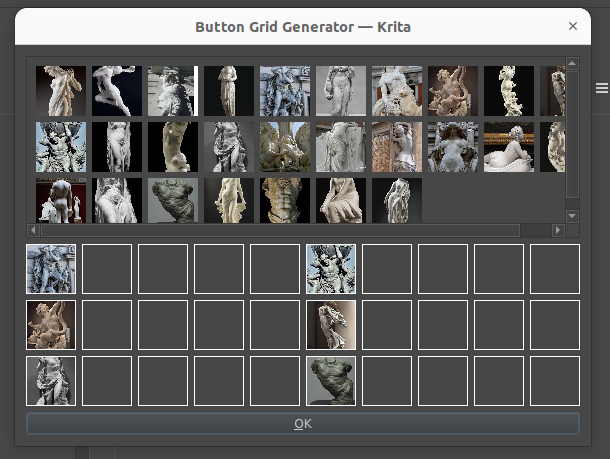Select the white veiled drapery close-up thumbnail
610x459 pixels.
117,200
